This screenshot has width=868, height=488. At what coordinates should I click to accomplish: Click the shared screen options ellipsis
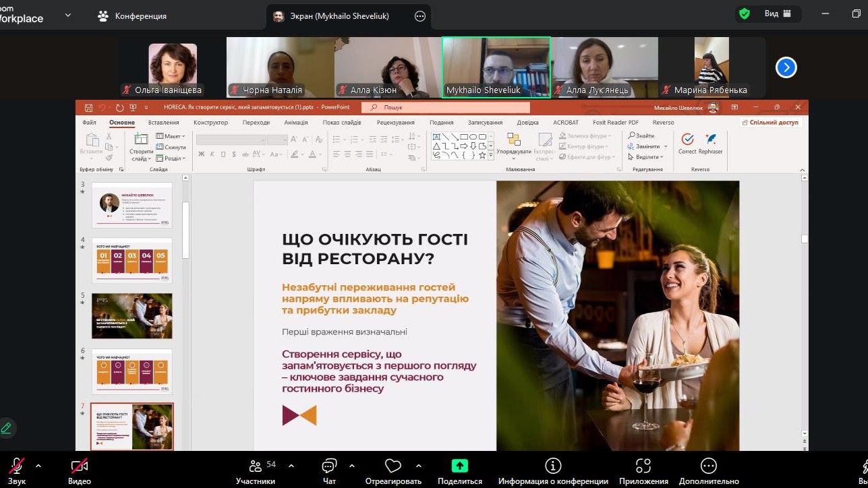[420, 16]
